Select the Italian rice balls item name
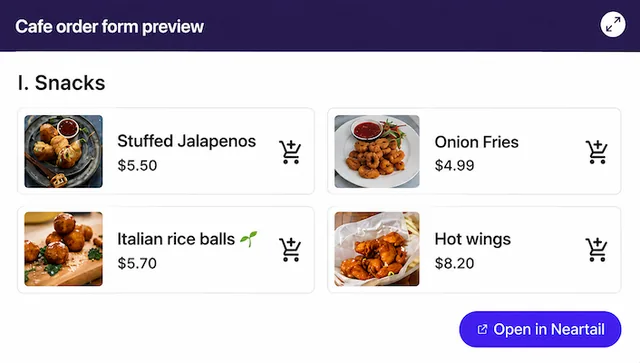The height and width of the screenshot is (363, 640). click(176, 239)
